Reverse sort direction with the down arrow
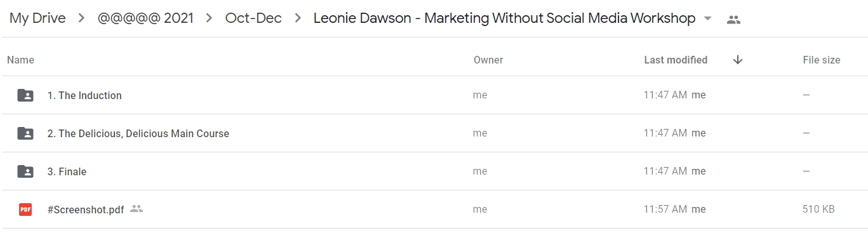 pos(738,60)
